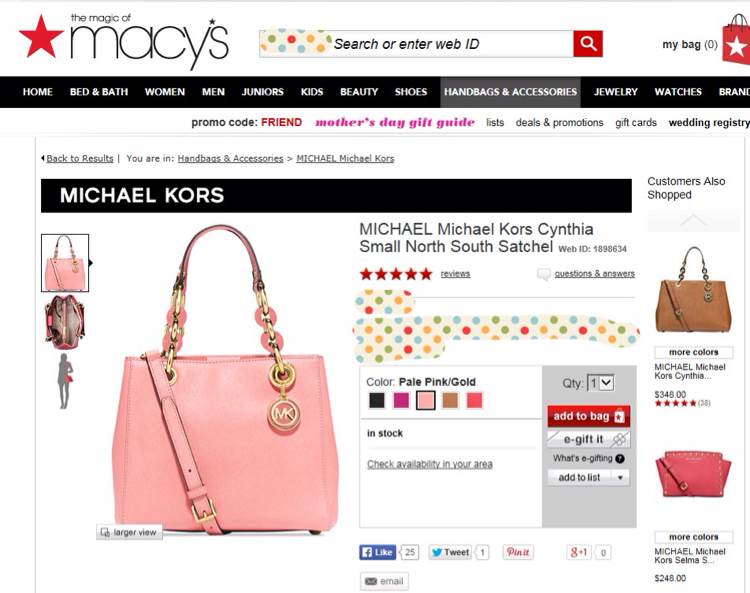Image resolution: width=750 pixels, height=593 pixels.
Task: Click the Pin it button
Action: click(518, 552)
